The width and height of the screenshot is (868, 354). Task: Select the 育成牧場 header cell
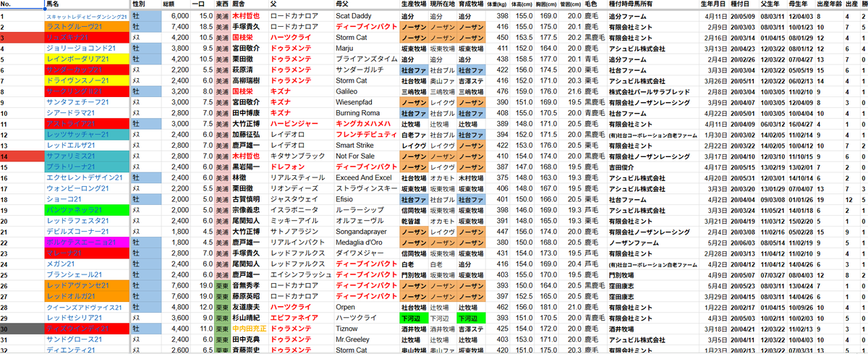472,4
